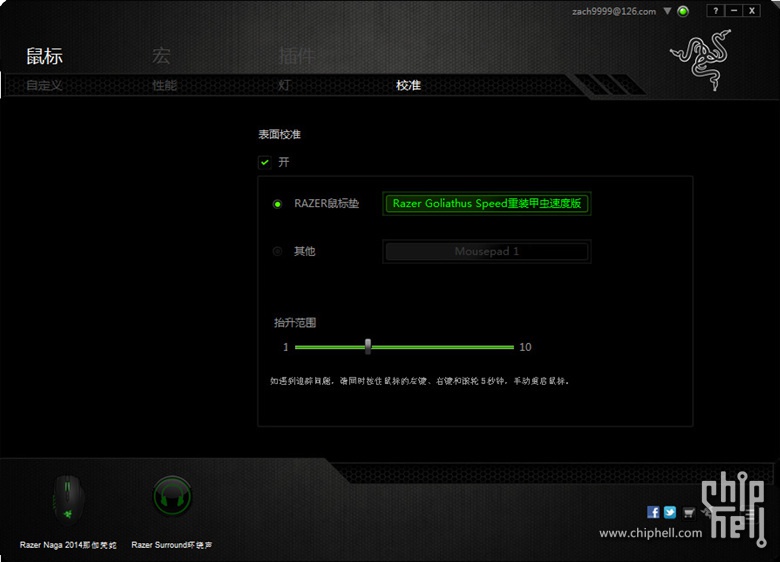Open the shopping cart store icon
The width and height of the screenshot is (780, 562).
pyautogui.click(x=688, y=513)
